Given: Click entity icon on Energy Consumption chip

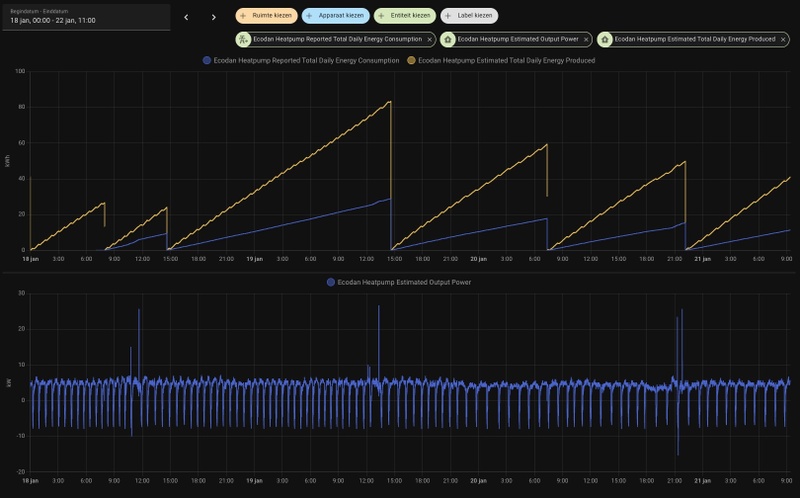Looking at the screenshot, I should point(243,39).
